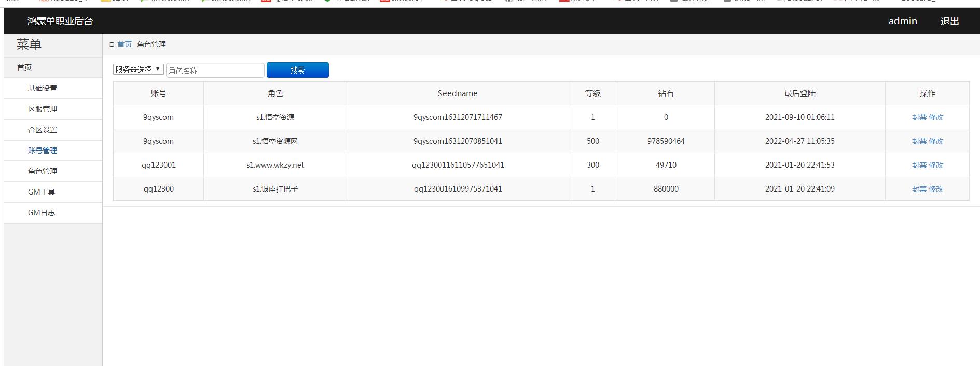
Task: Open 账号管理 from the sidebar
Action: (43, 151)
